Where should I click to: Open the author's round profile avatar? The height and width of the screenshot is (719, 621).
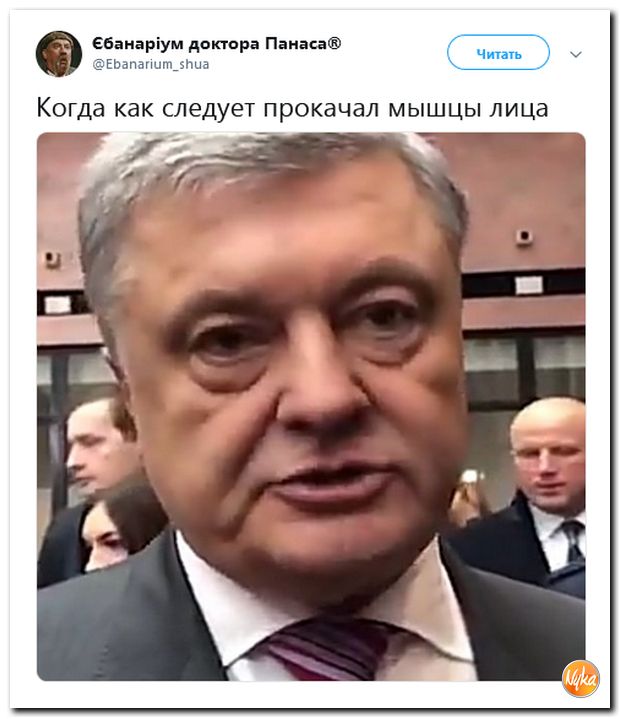coord(59,54)
